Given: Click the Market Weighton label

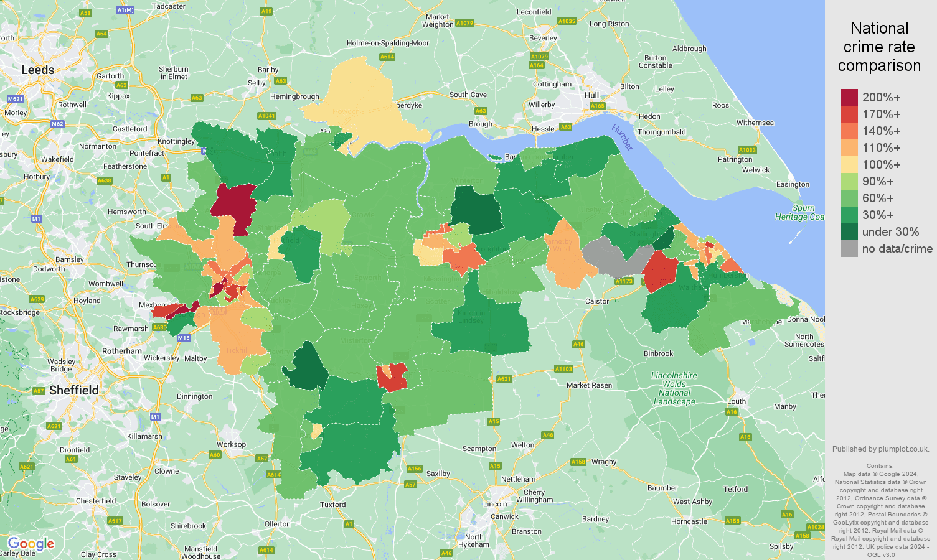Looking at the screenshot, I should pos(438,21).
